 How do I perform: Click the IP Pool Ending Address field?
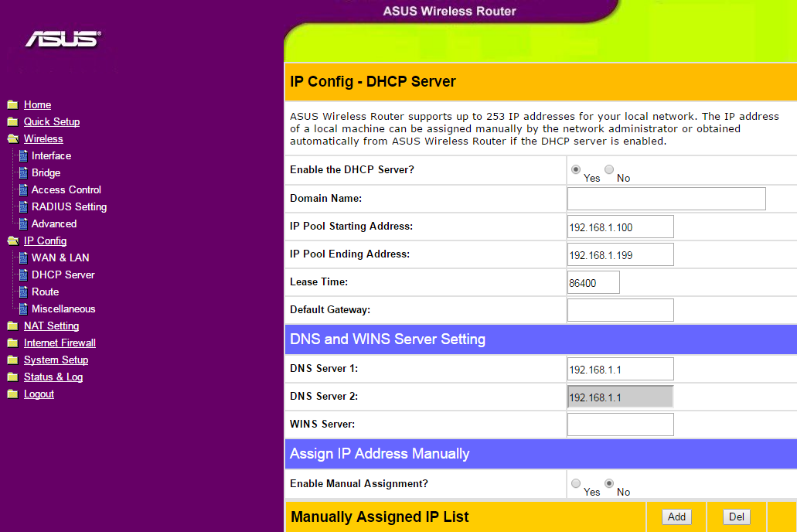coord(621,254)
